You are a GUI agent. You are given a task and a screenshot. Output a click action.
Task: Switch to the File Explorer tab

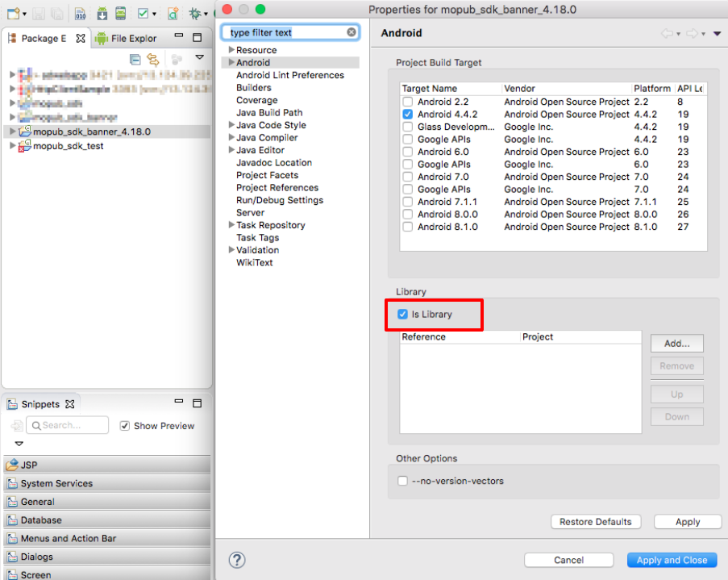126,39
